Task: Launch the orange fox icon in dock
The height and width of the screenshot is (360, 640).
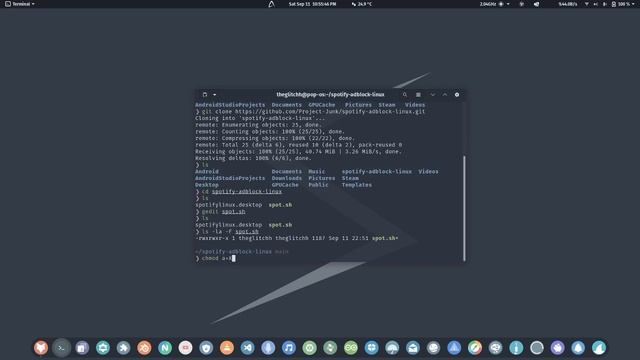Action: point(41,348)
